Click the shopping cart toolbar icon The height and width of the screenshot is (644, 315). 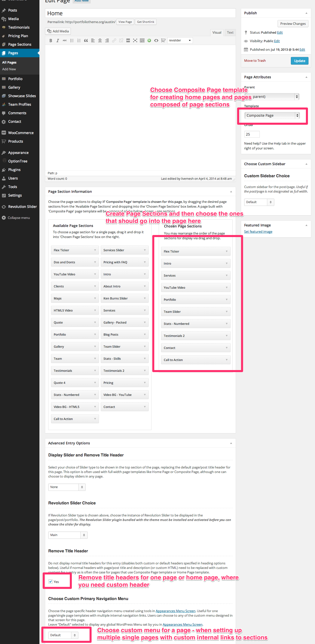pyautogui.click(x=163, y=40)
